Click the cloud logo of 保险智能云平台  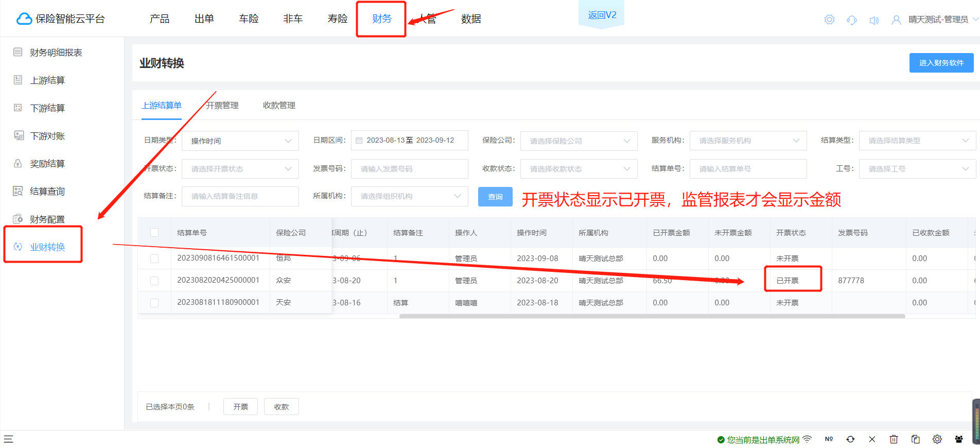pyautogui.click(x=24, y=19)
